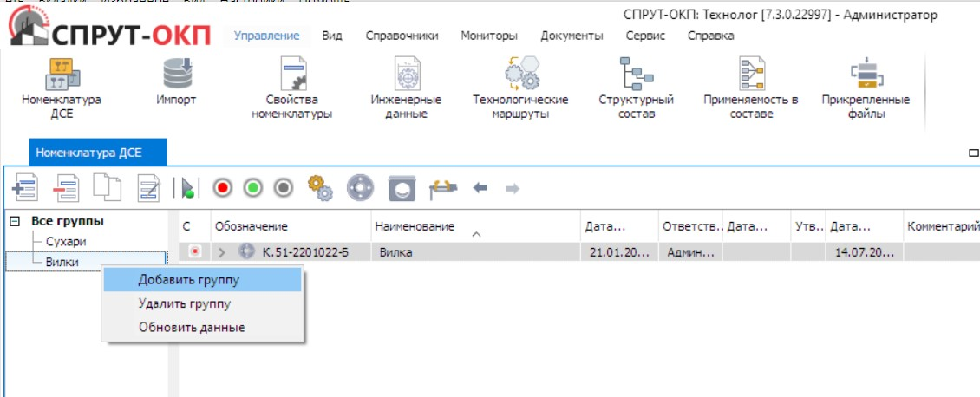Click the sort arrow in the Наименование column
Image resolution: width=980 pixels, height=397 pixels.
(476, 233)
